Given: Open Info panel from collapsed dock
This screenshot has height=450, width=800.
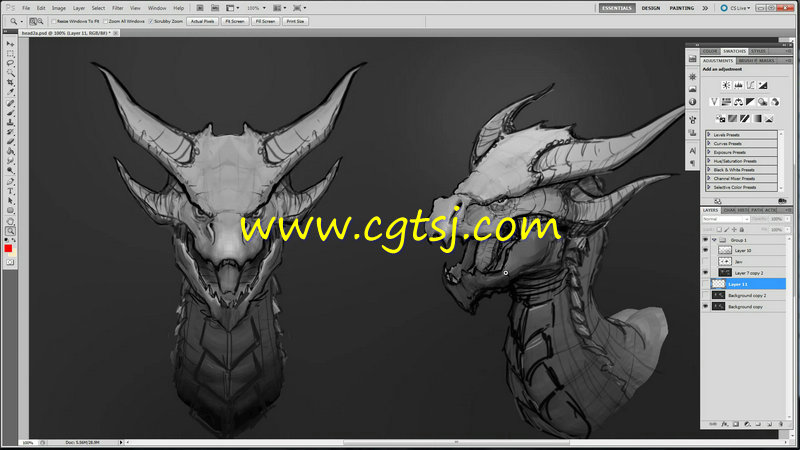Looking at the screenshot, I should click(x=692, y=102).
